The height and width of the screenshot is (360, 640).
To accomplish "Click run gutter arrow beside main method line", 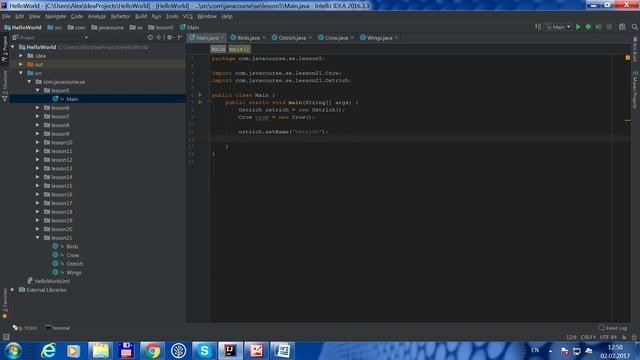I will pos(200,102).
